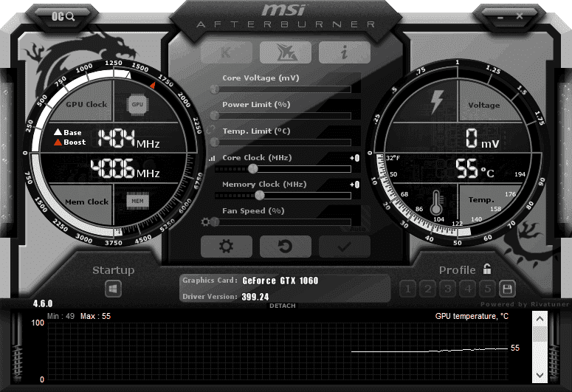This screenshot has height=392, width=572.
Task: Click the 4.6.0 version number
Action: click(43, 303)
